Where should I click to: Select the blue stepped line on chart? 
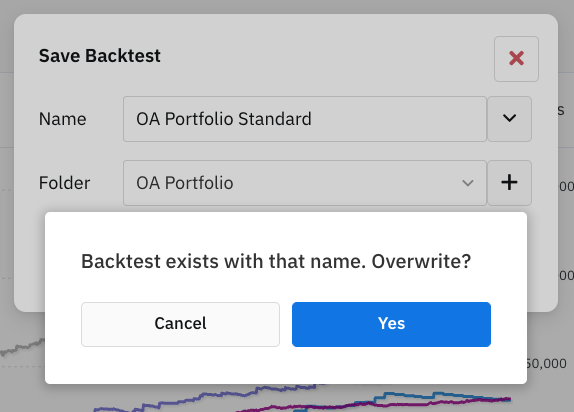click(x=421, y=396)
